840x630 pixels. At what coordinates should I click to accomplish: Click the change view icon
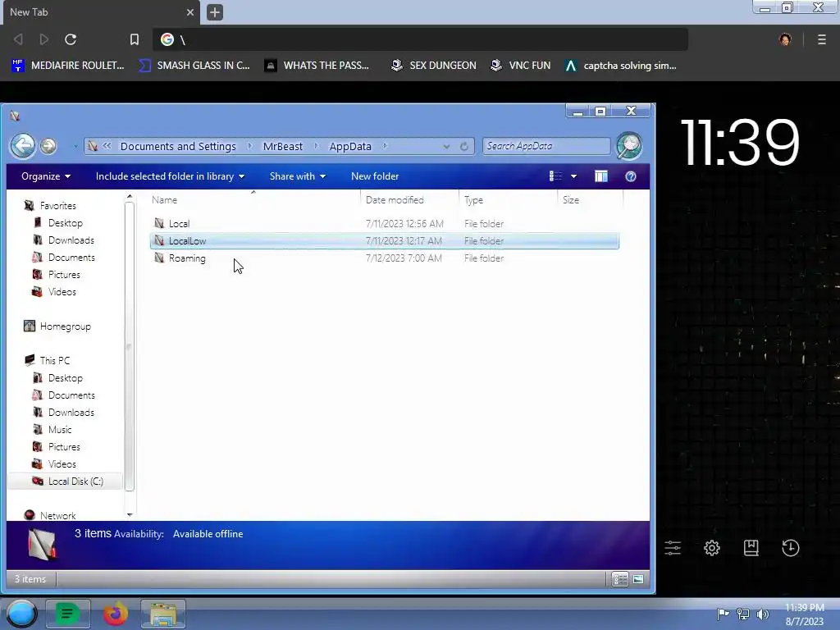tap(555, 176)
